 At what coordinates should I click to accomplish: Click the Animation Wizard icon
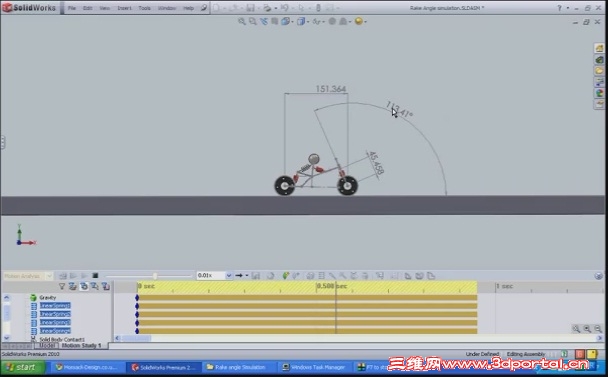271,276
